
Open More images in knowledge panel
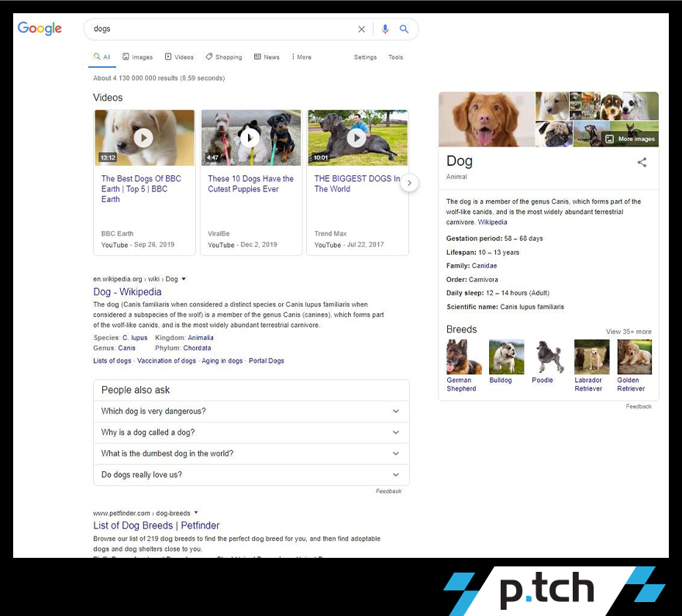[x=631, y=139]
